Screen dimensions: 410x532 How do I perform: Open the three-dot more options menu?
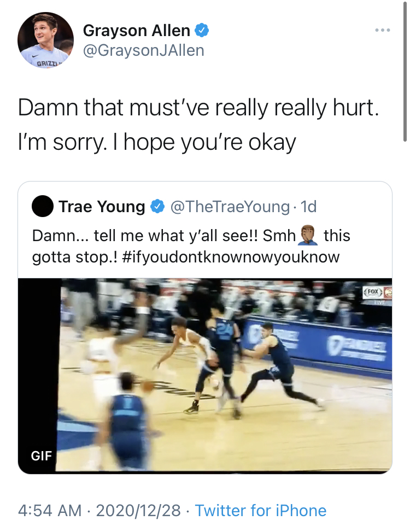(x=383, y=30)
